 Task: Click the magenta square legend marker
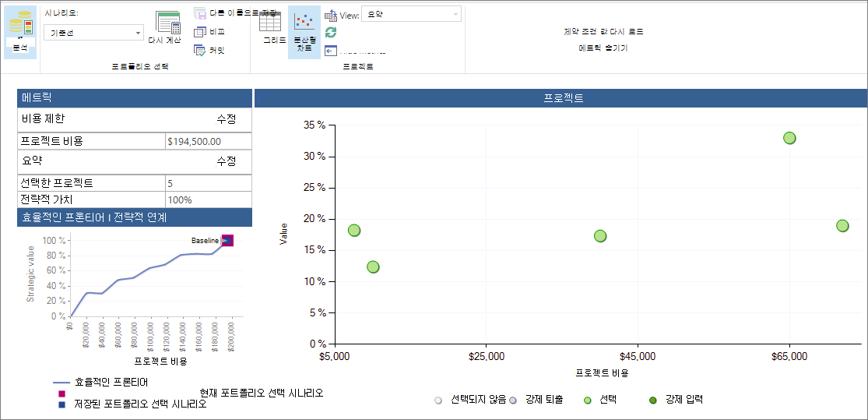click(62, 393)
